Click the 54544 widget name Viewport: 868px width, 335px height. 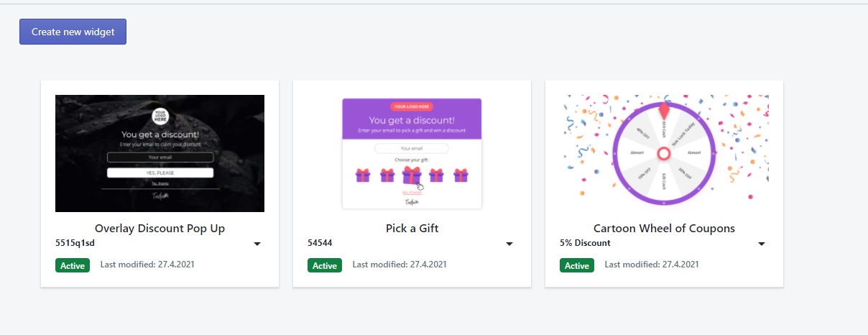pyautogui.click(x=320, y=243)
